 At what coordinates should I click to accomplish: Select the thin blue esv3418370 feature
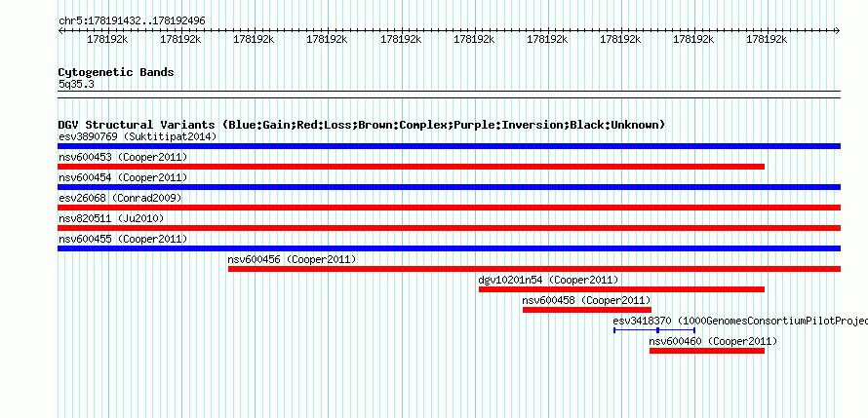pyautogui.click(x=654, y=330)
